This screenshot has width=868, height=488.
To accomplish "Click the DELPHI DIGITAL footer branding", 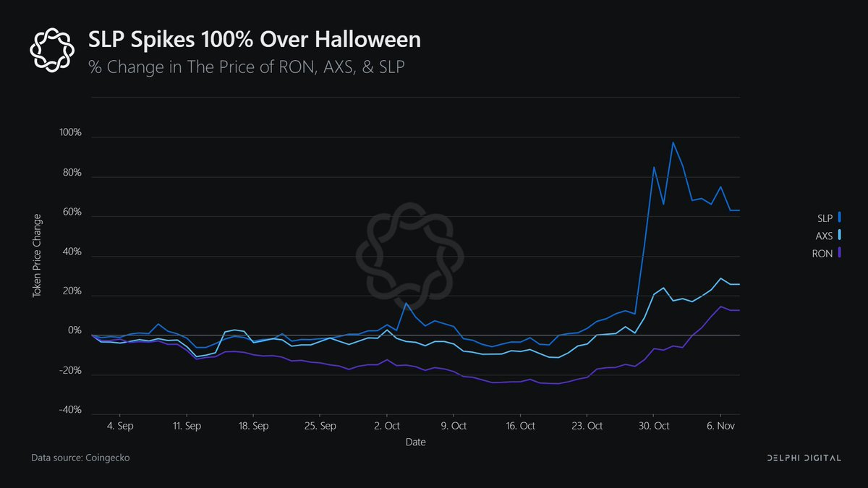I will (x=803, y=459).
